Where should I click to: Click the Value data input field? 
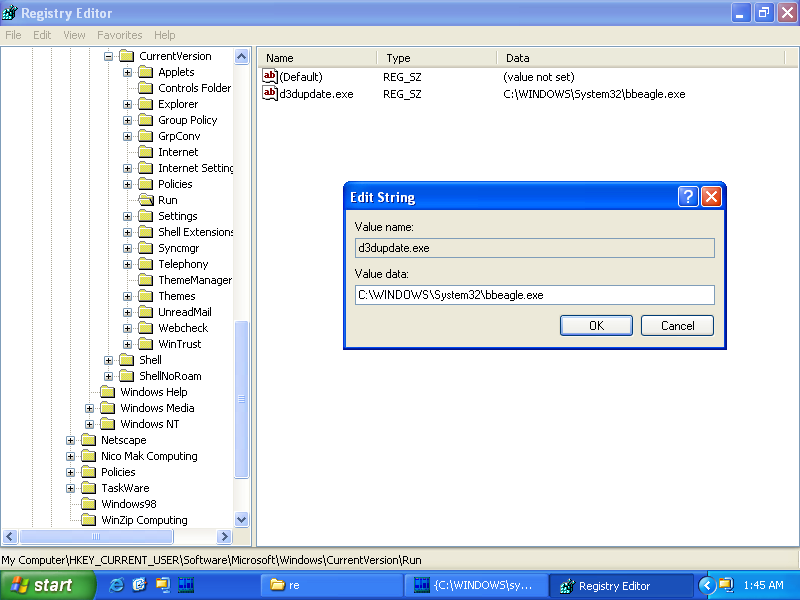pos(534,295)
